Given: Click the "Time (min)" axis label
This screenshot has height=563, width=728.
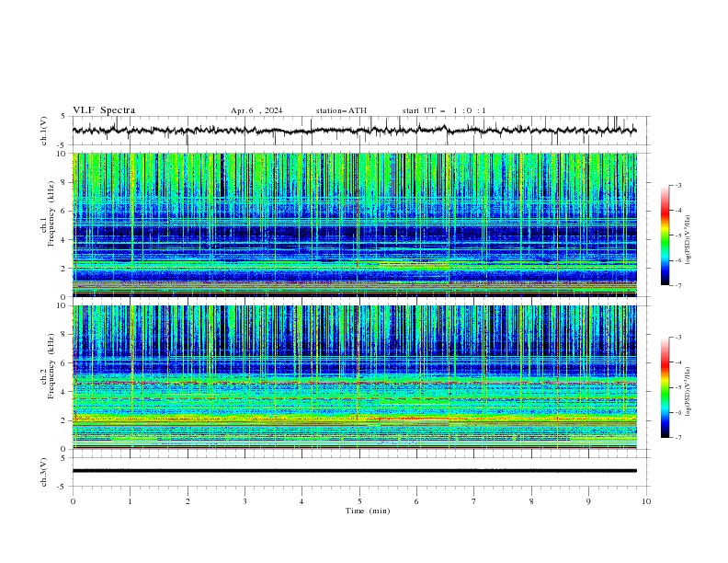Looking at the screenshot, I should coord(368,511).
